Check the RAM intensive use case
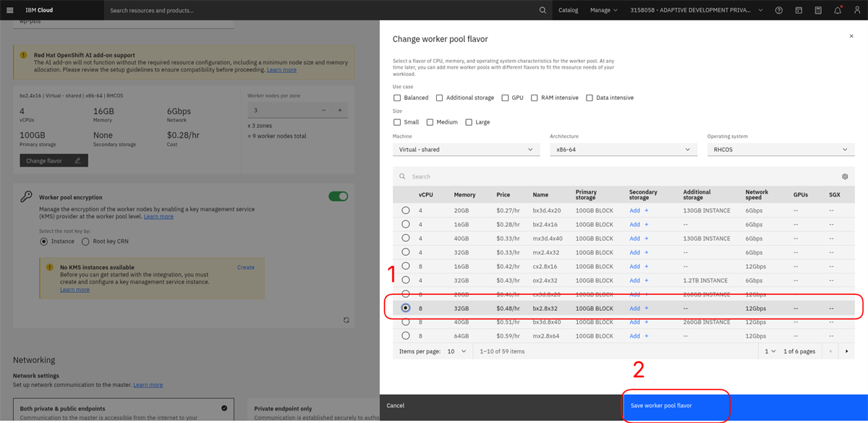This screenshot has width=868, height=423. (535, 98)
